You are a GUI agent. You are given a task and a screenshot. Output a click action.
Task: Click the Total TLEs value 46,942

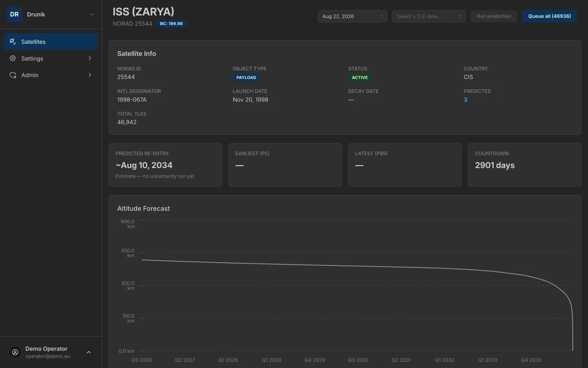pos(127,122)
